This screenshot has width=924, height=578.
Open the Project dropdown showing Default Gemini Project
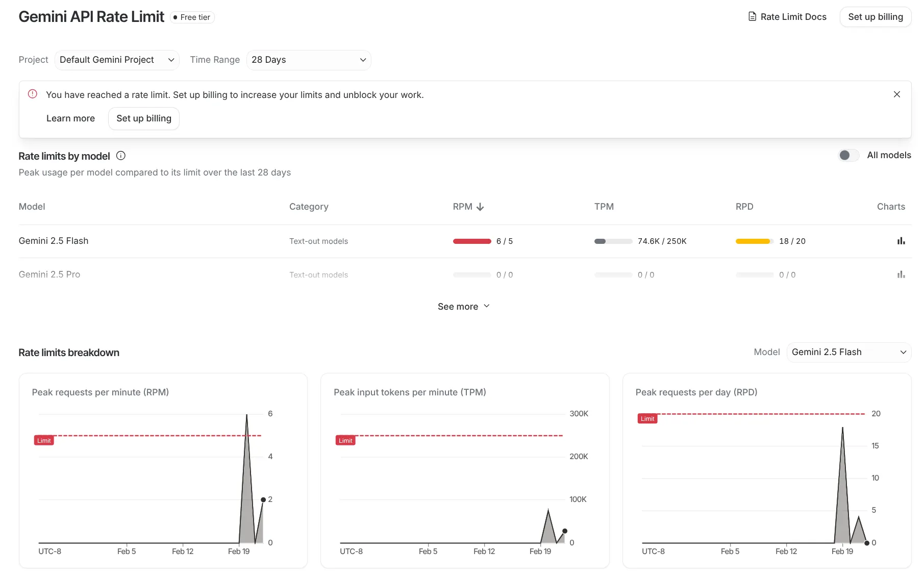point(117,60)
